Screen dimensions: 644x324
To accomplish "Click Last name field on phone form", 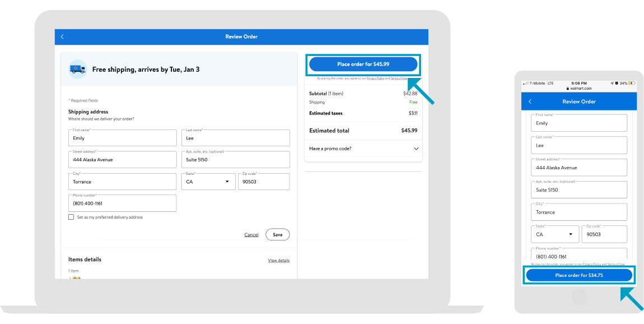I will click(x=579, y=145).
